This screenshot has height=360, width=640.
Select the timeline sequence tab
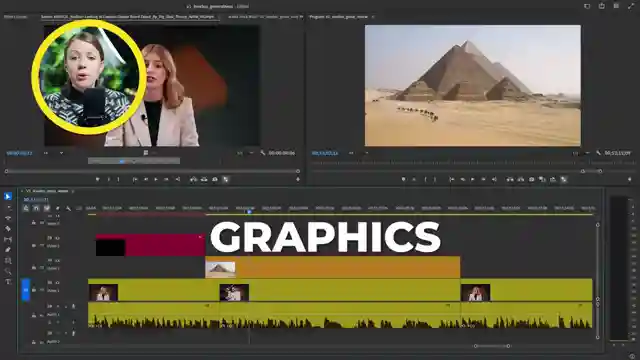[47, 191]
